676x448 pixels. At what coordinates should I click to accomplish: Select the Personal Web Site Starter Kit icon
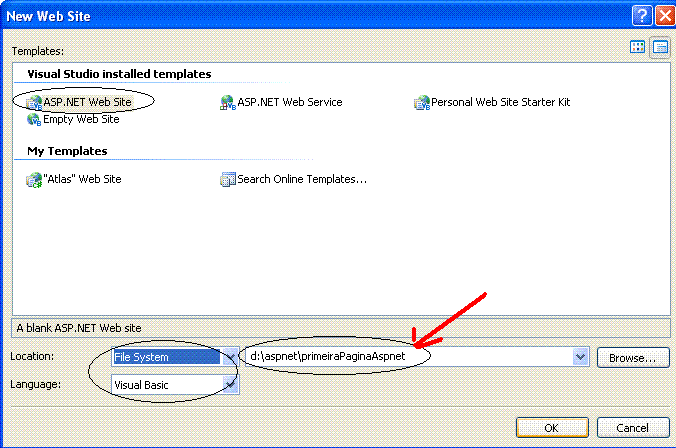click(x=422, y=103)
